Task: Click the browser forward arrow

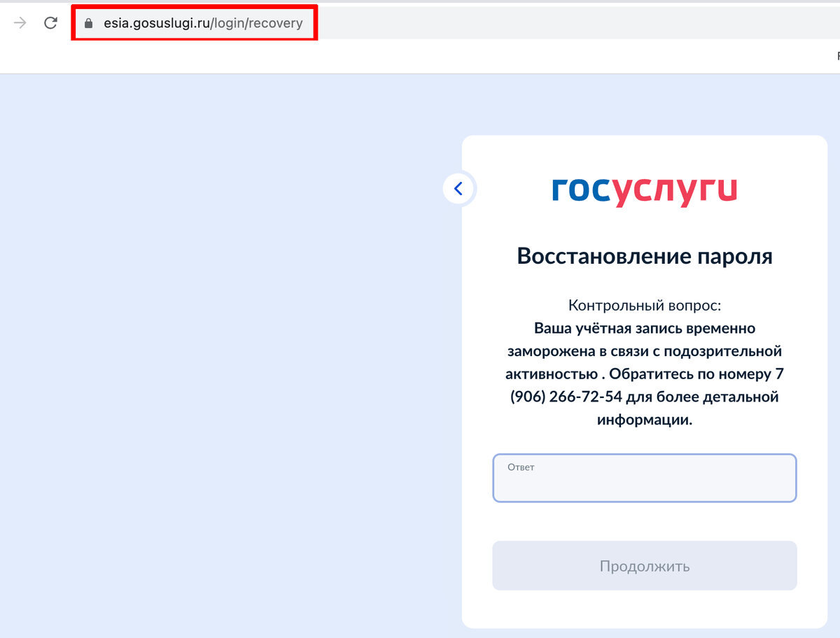Action: click(20, 23)
